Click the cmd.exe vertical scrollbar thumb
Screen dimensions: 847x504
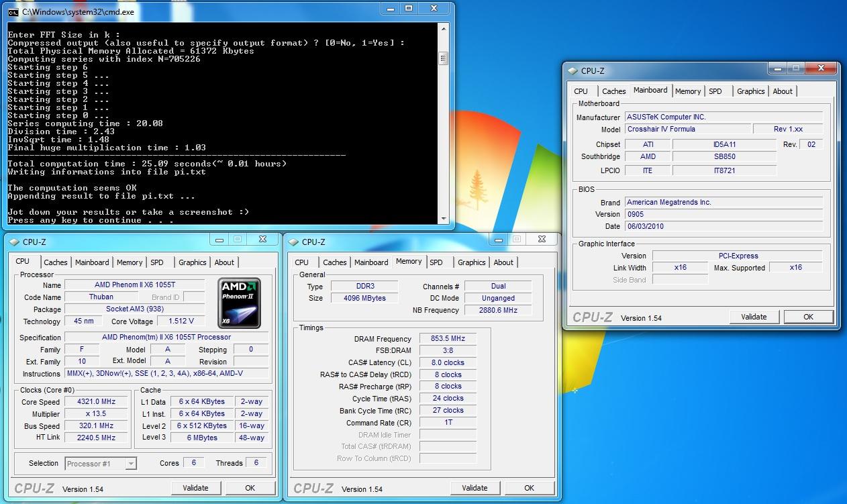[x=443, y=58]
